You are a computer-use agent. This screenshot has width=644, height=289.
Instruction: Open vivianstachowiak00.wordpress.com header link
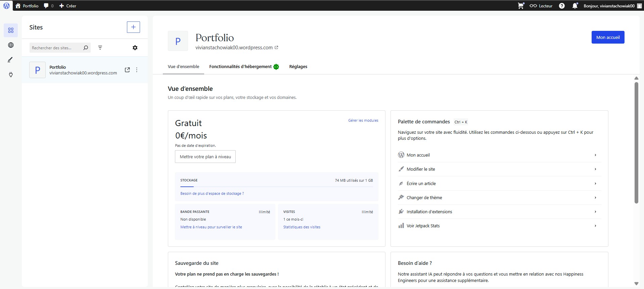(x=237, y=48)
